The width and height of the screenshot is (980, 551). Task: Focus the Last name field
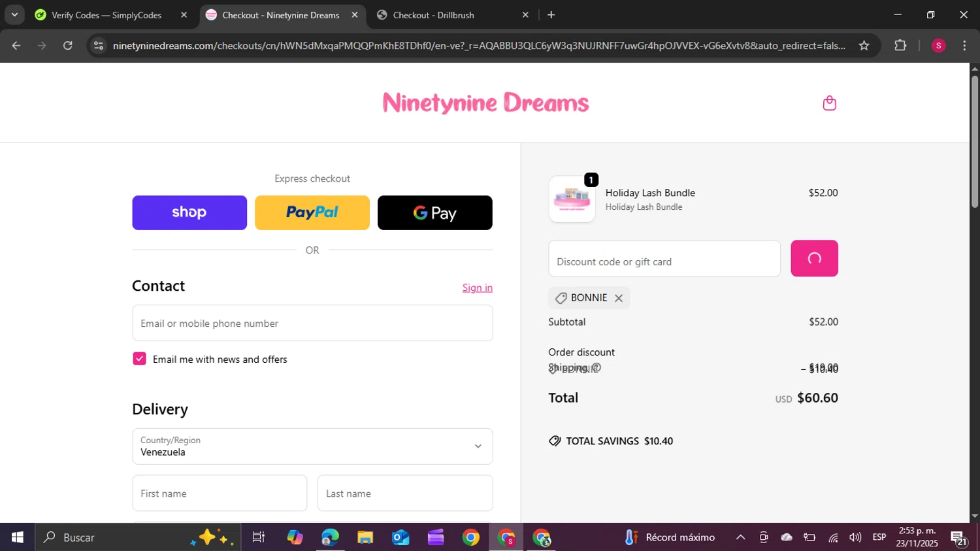click(x=405, y=493)
